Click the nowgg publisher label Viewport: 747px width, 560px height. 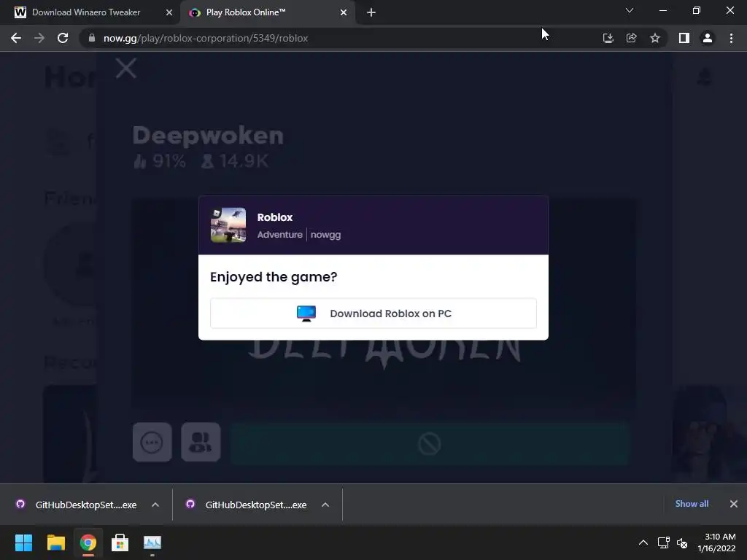[x=325, y=235]
